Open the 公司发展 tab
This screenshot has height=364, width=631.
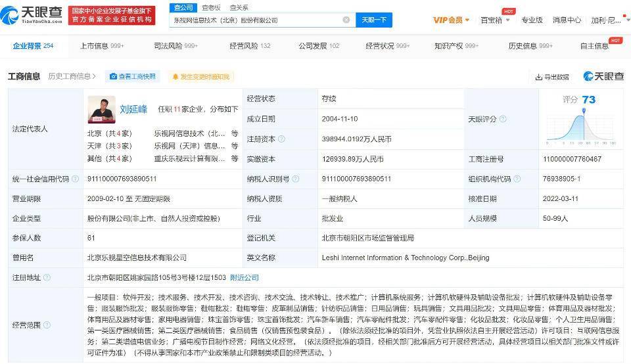[x=319, y=46]
